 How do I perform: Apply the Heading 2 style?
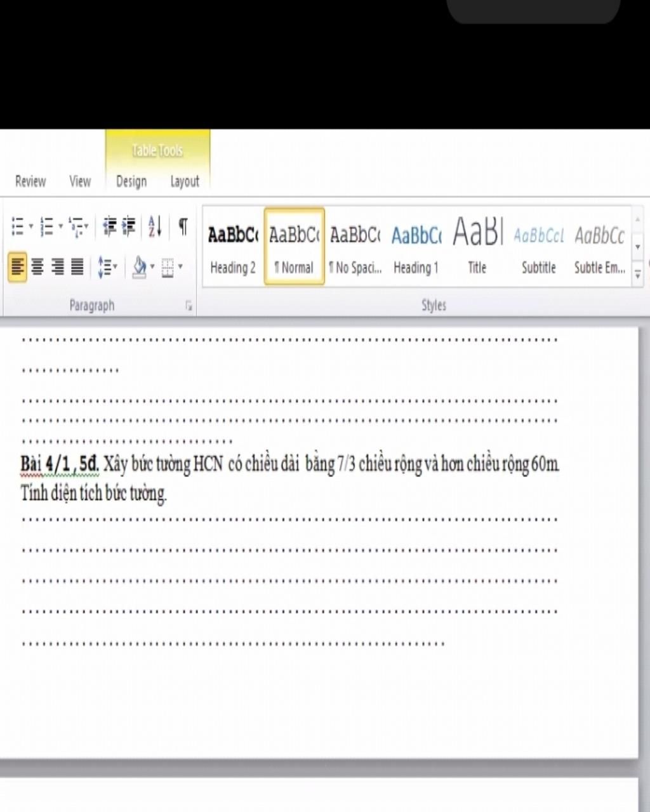point(233,247)
